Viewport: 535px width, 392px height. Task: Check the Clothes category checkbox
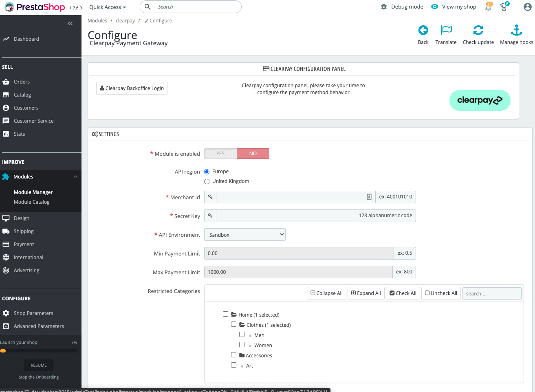233,324
